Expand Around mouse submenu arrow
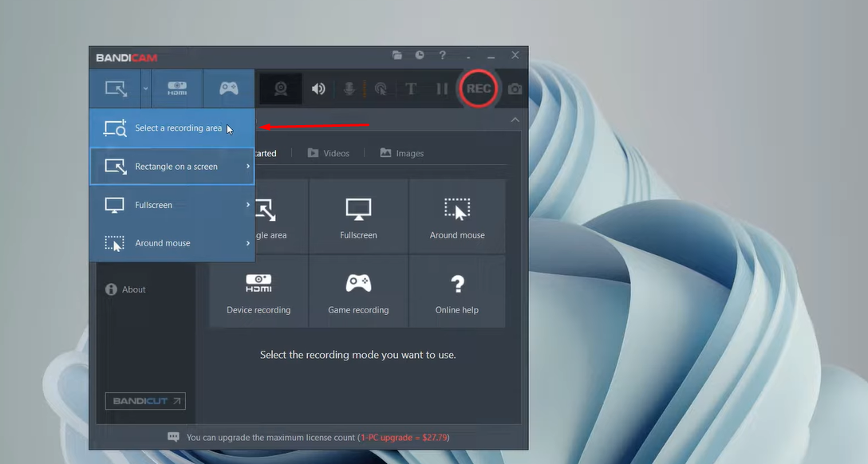 pyautogui.click(x=248, y=243)
